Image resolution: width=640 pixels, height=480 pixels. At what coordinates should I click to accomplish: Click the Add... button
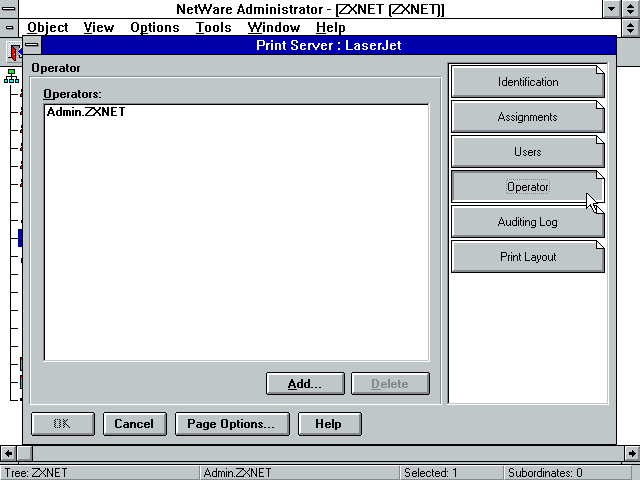(x=305, y=383)
